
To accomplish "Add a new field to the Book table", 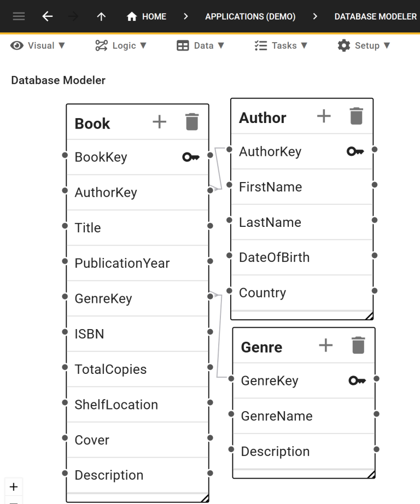I will tap(159, 122).
